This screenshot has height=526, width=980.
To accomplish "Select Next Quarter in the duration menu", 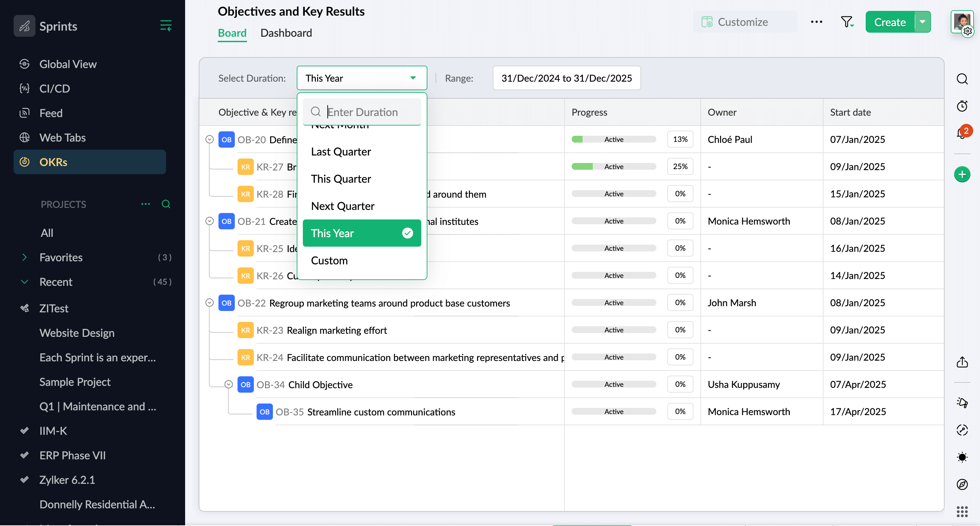I will tap(342, 206).
